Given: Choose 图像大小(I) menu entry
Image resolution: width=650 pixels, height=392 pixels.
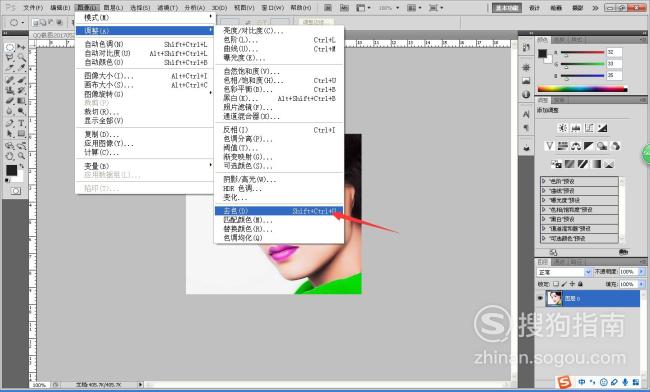Looking at the screenshot, I should tap(145, 76).
